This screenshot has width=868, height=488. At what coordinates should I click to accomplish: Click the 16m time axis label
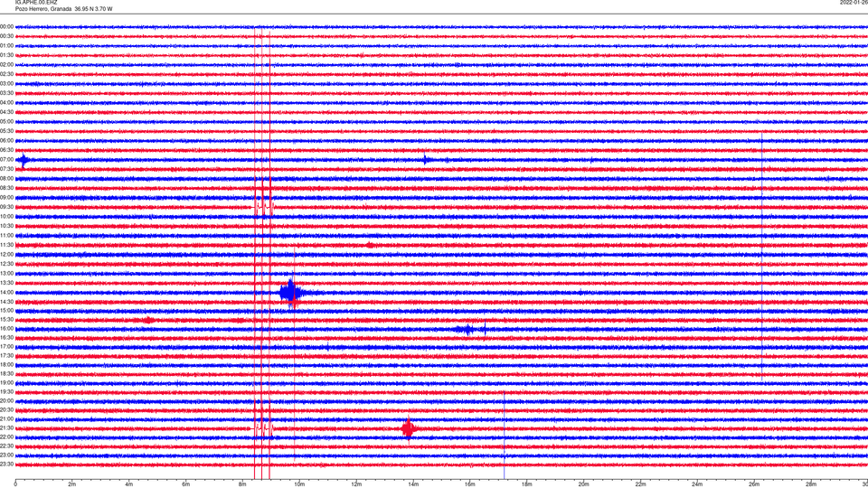(x=470, y=484)
